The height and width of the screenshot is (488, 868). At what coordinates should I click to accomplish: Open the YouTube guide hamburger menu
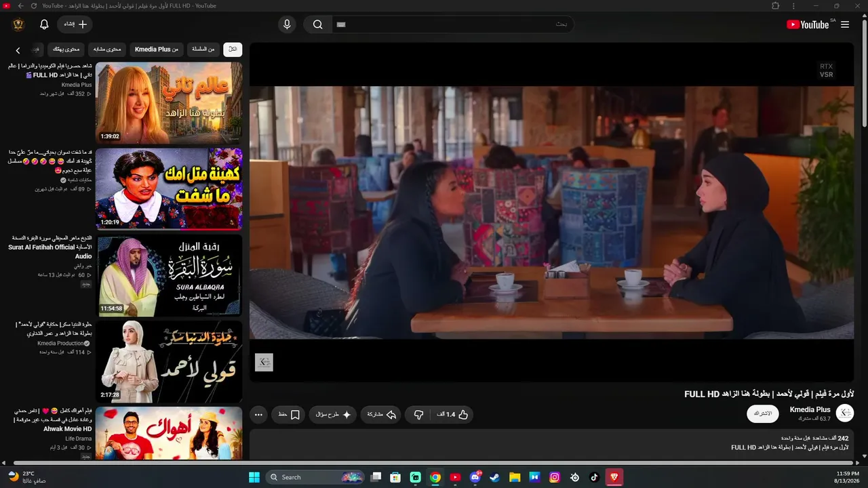845,24
